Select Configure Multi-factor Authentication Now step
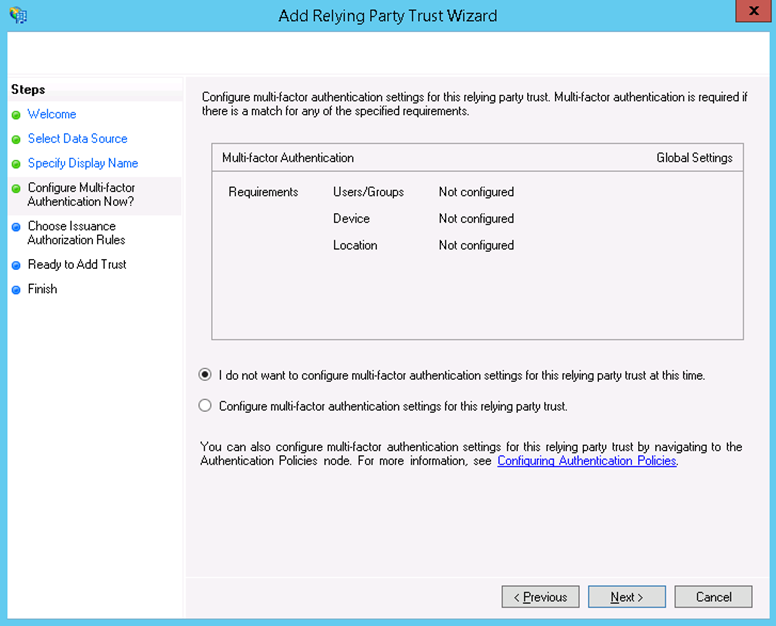 click(x=81, y=194)
